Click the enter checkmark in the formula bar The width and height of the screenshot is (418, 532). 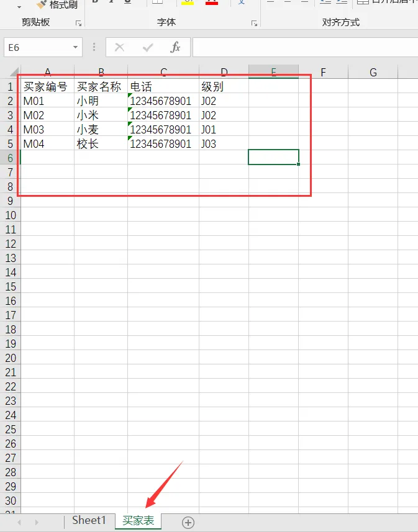point(148,47)
